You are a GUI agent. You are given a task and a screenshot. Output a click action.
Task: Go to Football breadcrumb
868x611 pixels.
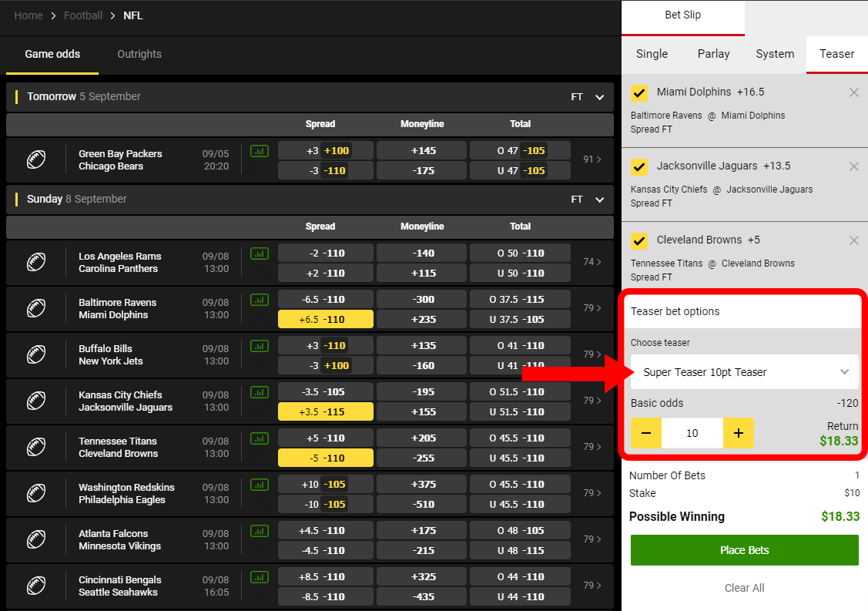[83, 15]
